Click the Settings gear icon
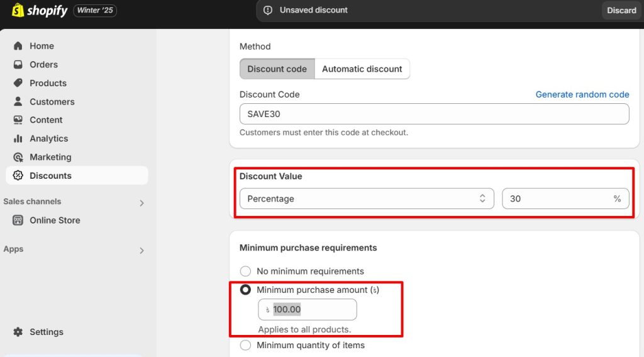Image resolution: width=644 pixels, height=357 pixels. (18, 332)
